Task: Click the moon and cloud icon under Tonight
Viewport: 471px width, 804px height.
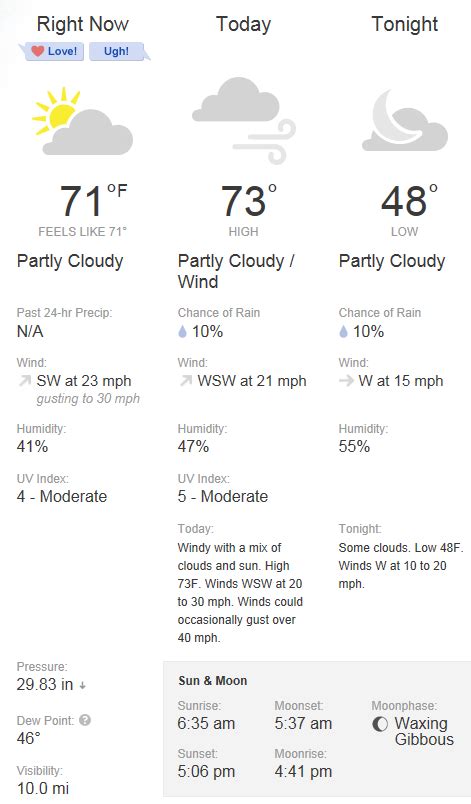Action: pos(405,121)
